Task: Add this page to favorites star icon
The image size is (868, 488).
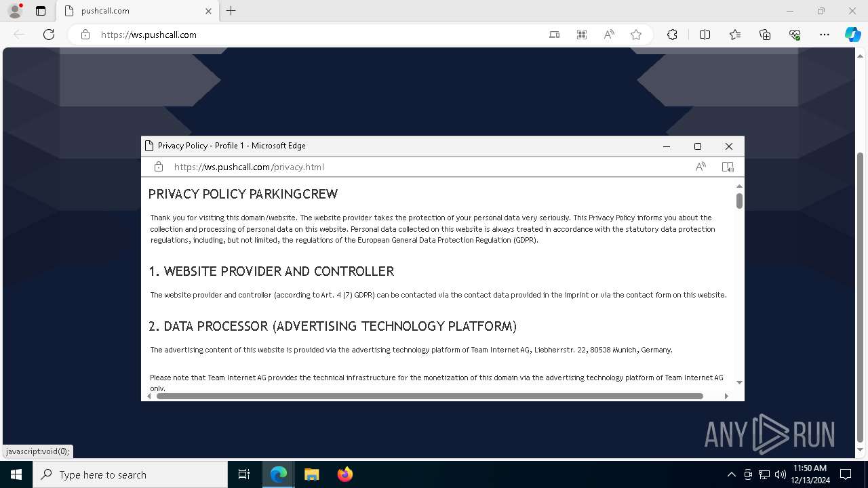Action: tap(636, 35)
